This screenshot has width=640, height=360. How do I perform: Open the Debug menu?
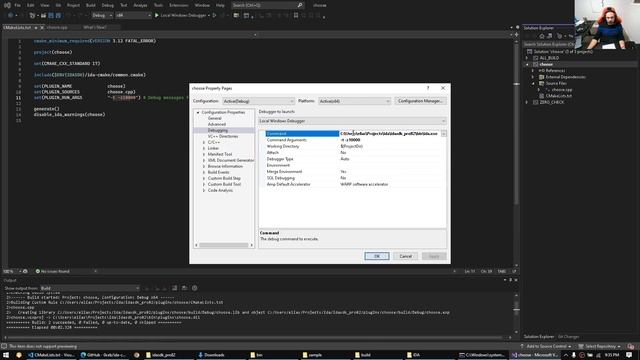pos(108,5)
